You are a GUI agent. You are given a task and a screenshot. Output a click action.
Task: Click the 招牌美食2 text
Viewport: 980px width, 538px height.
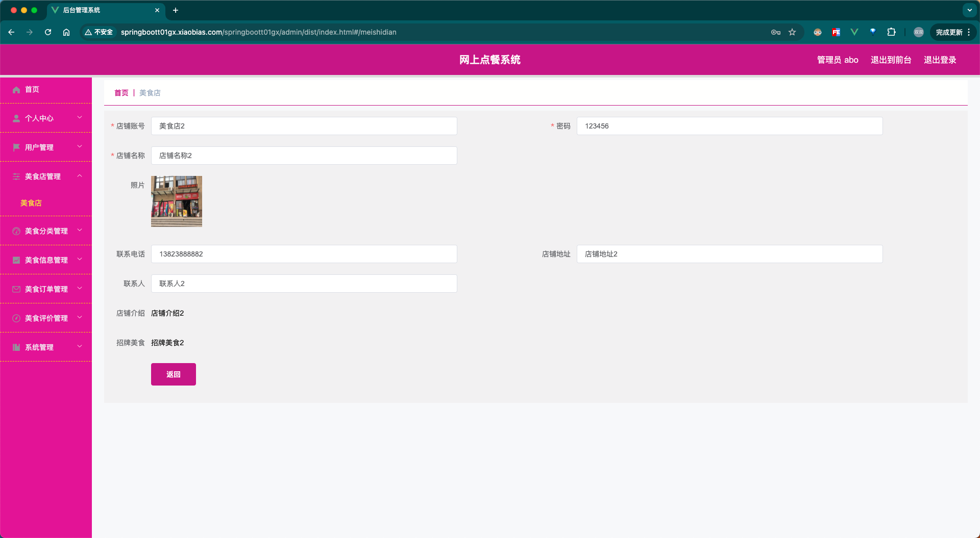pyautogui.click(x=167, y=343)
